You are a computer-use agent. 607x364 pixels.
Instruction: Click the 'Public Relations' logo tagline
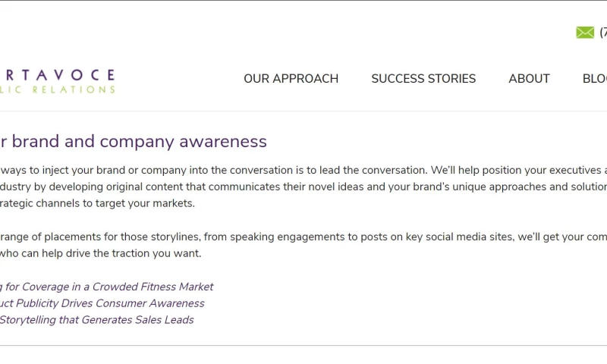(57, 89)
